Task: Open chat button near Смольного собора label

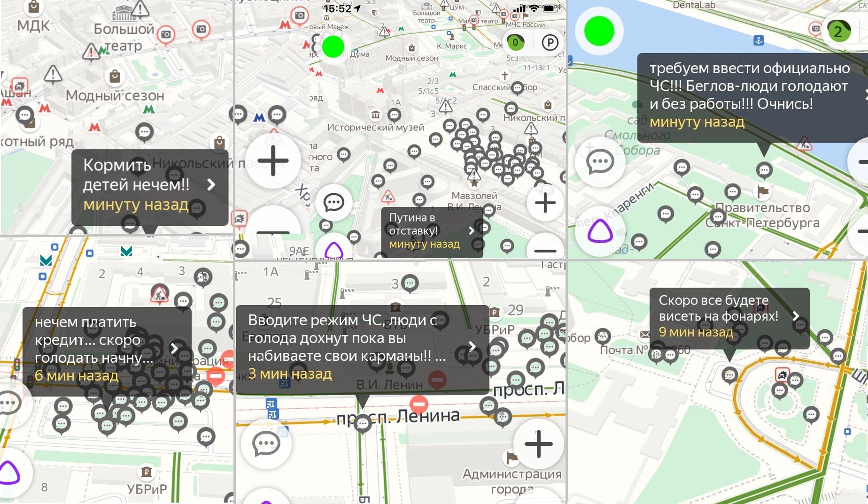Action: (x=600, y=162)
